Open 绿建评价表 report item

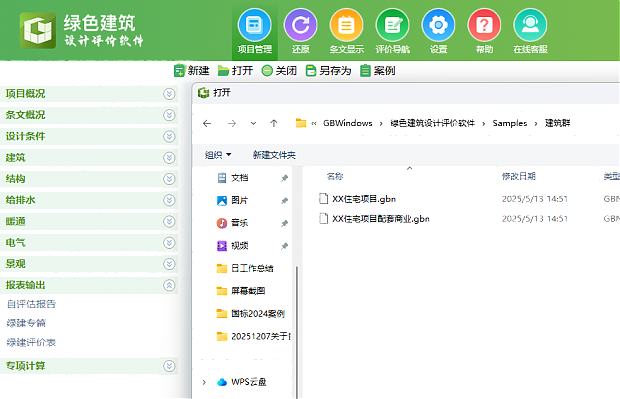[x=31, y=342]
